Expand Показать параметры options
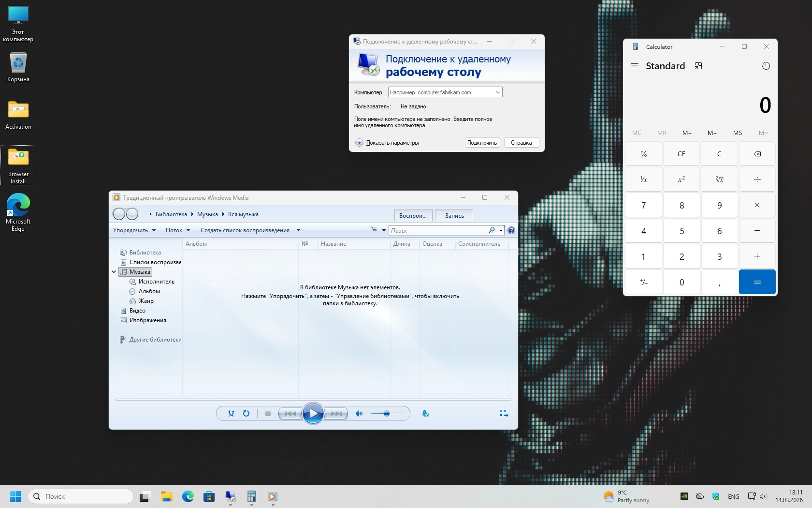The image size is (812, 508). tap(359, 143)
